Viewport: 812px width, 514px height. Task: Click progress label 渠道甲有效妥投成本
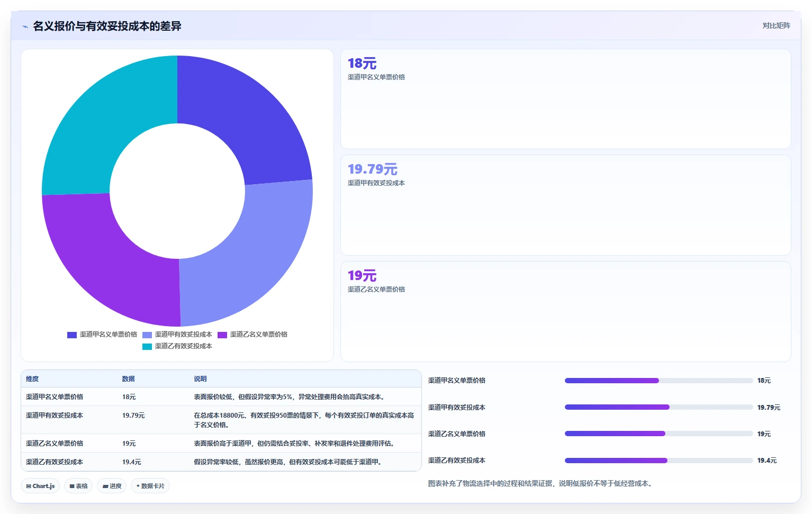[x=457, y=408]
